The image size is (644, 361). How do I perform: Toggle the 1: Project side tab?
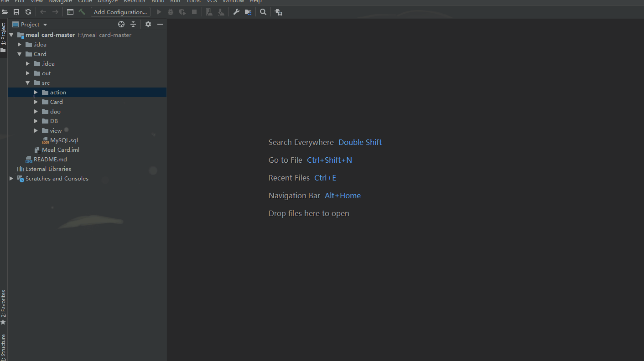tap(3, 38)
